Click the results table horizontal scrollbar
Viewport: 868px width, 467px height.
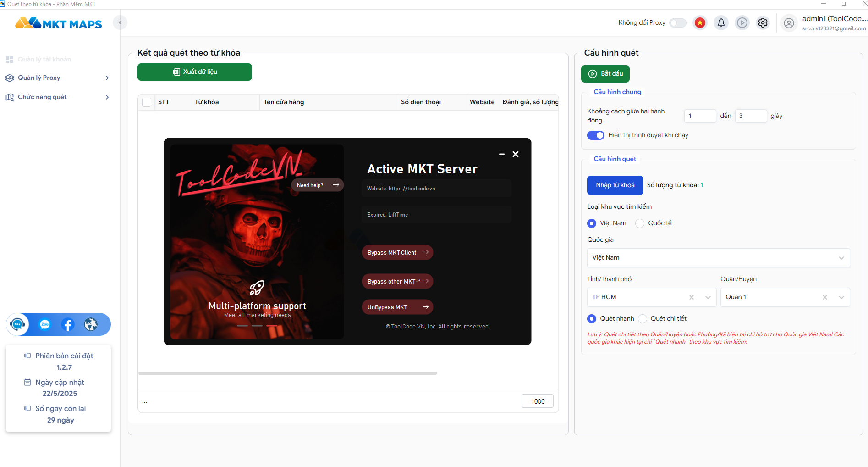click(x=288, y=373)
